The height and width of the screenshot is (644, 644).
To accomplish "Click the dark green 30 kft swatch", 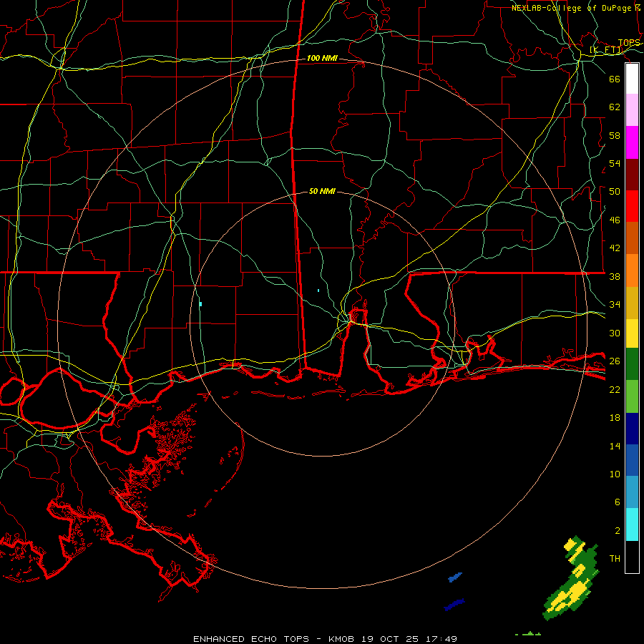I will pyautogui.click(x=632, y=364).
